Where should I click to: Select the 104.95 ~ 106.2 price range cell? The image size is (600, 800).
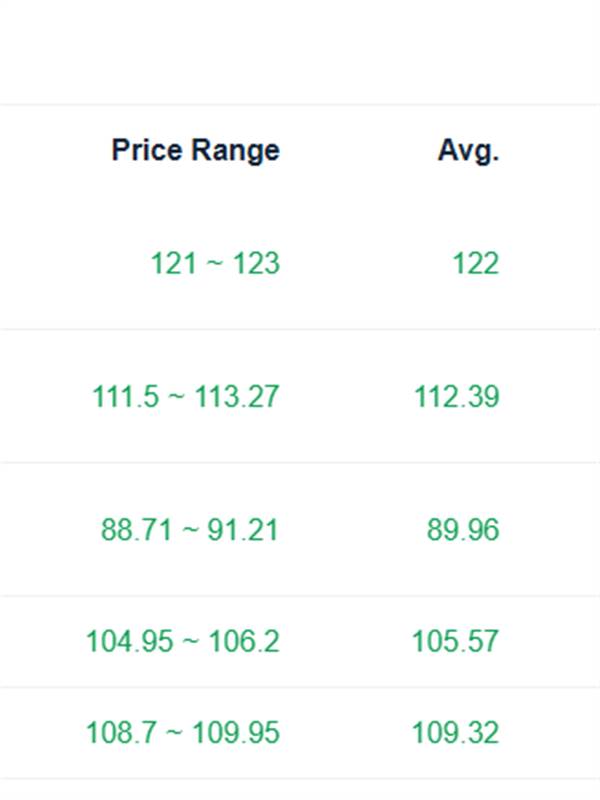(x=183, y=641)
